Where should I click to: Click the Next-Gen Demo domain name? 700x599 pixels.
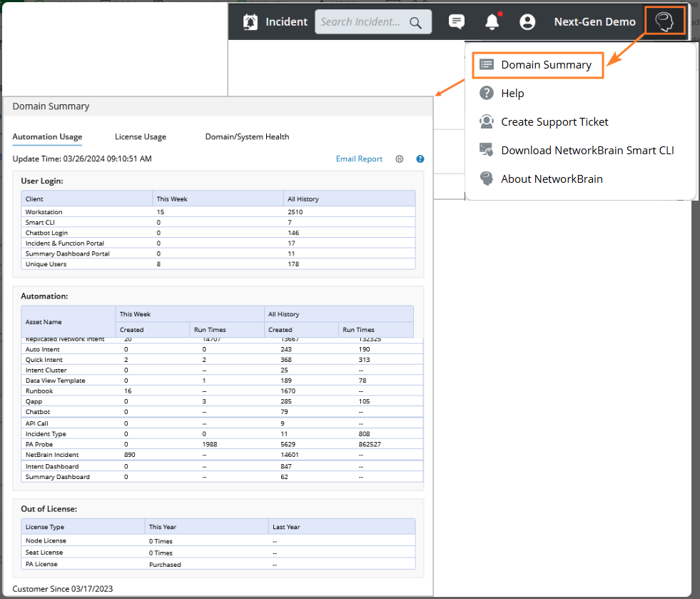[x=594, y=22]
